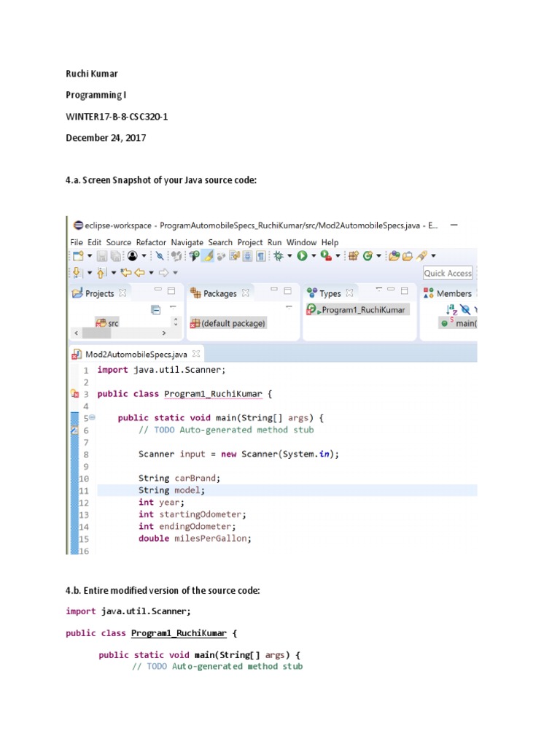Toggle Mark Occurrences highlighter icon

coord(208,256)
